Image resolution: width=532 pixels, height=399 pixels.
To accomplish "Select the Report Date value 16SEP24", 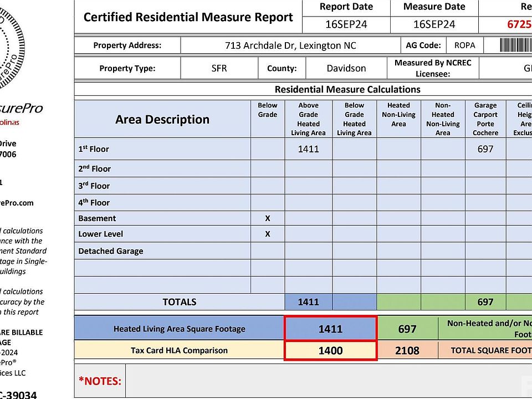I will pos(346,24).
